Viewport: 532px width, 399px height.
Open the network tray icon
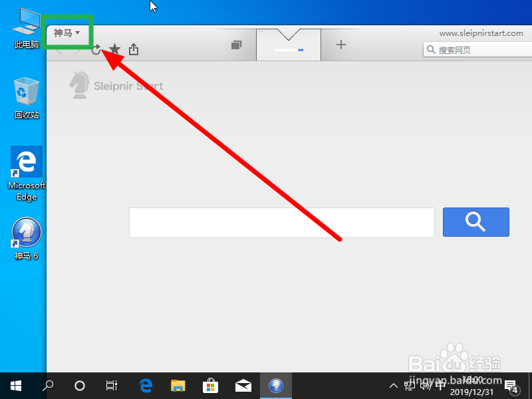410,386
